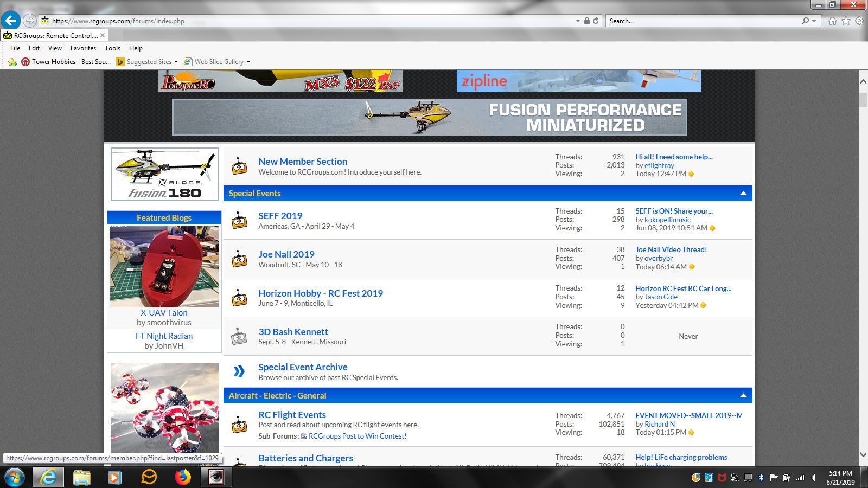Collapse the Aircraft - Electric - General section
The image size is (868, 488).
point(743,396)
